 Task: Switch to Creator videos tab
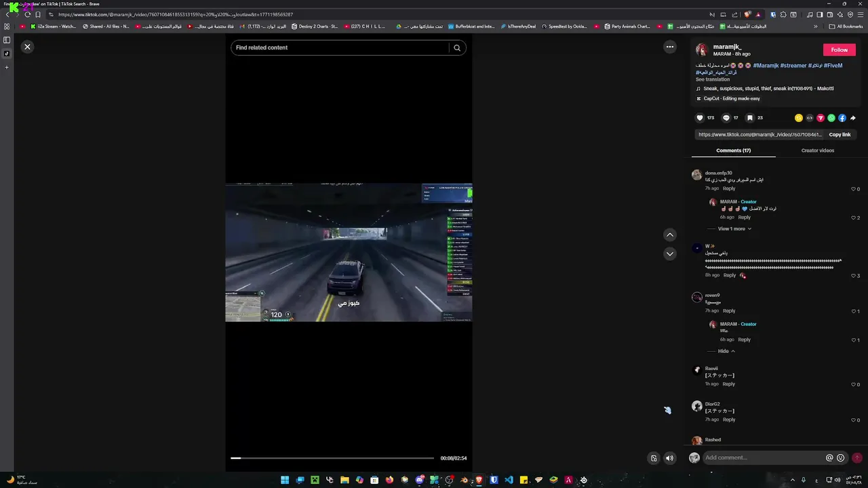click(x=818, y=150)
